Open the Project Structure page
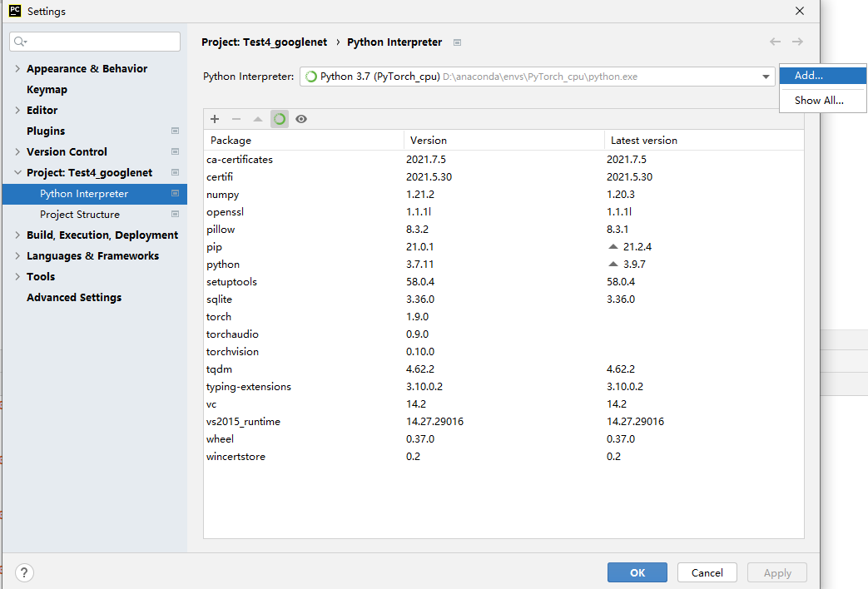This screenshot has height=589, width=868. pyautogui.click(x=80, y=215)
